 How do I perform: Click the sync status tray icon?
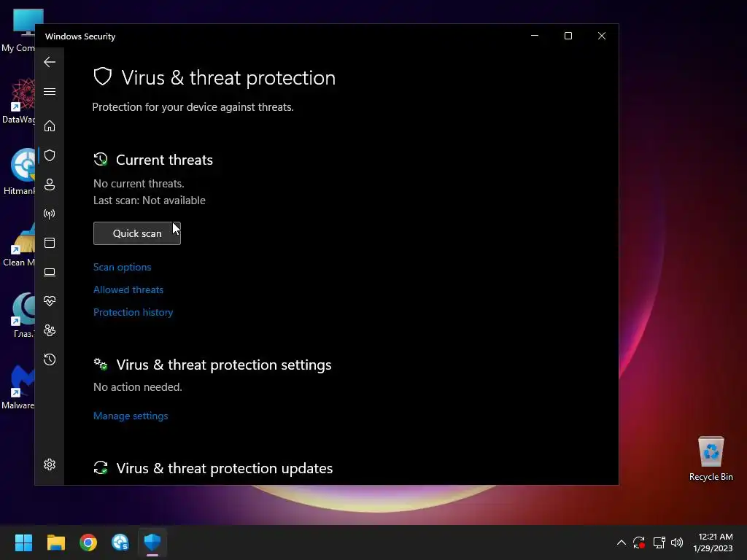pyautogui.click(x=639, y=542)
